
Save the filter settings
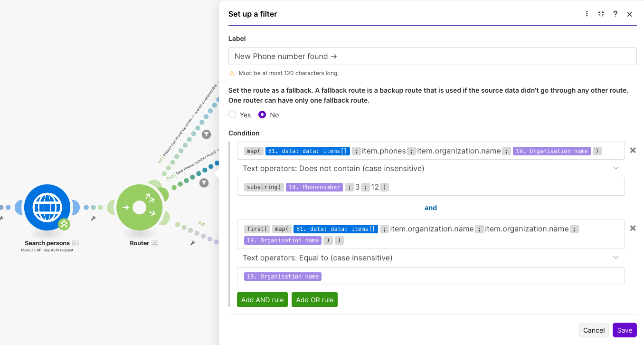(x=625, y=330)
